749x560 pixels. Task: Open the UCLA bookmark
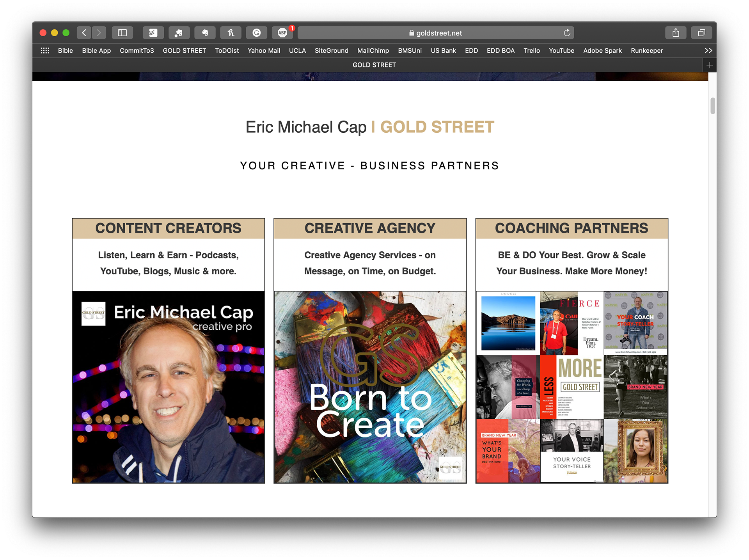(x=297, y=50)
